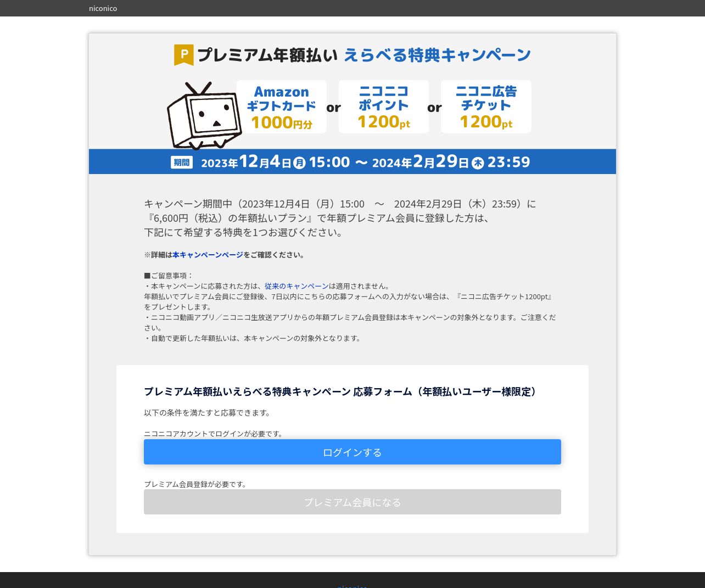
Task: Open the 本キャンペーンページ link
Action: (208, 255)
